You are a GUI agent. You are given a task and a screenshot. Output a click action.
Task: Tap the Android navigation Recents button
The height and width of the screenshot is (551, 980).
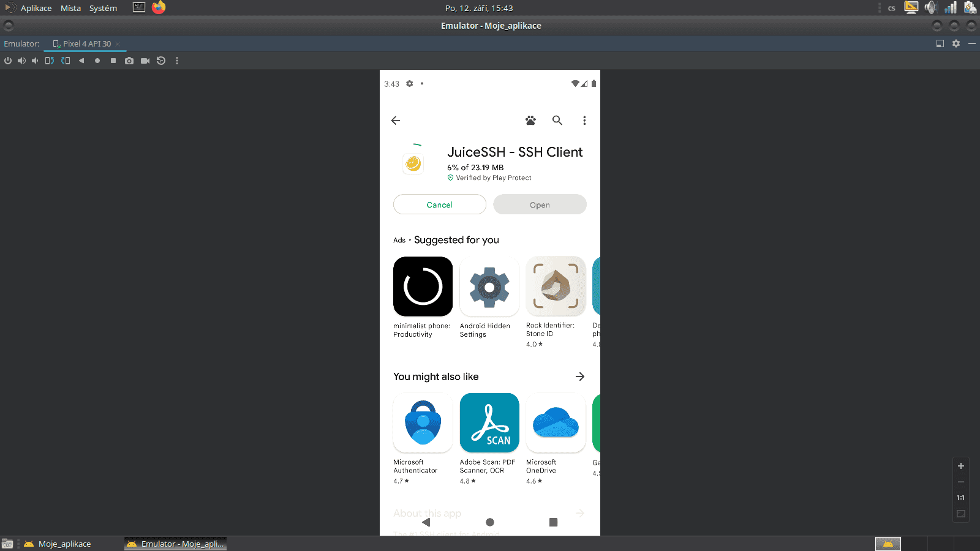(x=554, y=522)
